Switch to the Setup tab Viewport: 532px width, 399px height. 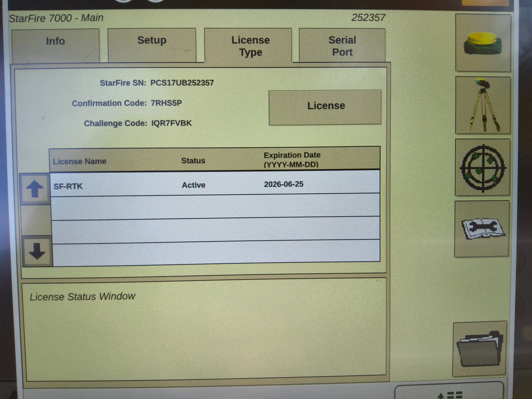click(152, 45)
